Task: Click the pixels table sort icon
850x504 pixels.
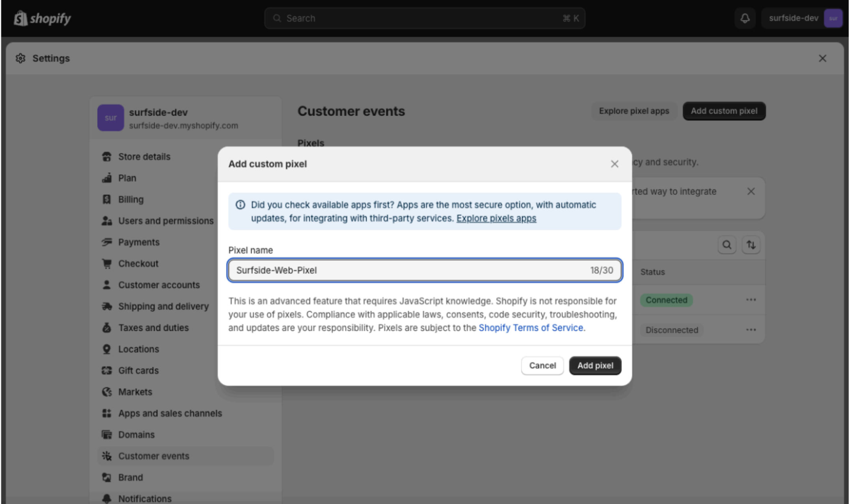Action: pos(751,245)
